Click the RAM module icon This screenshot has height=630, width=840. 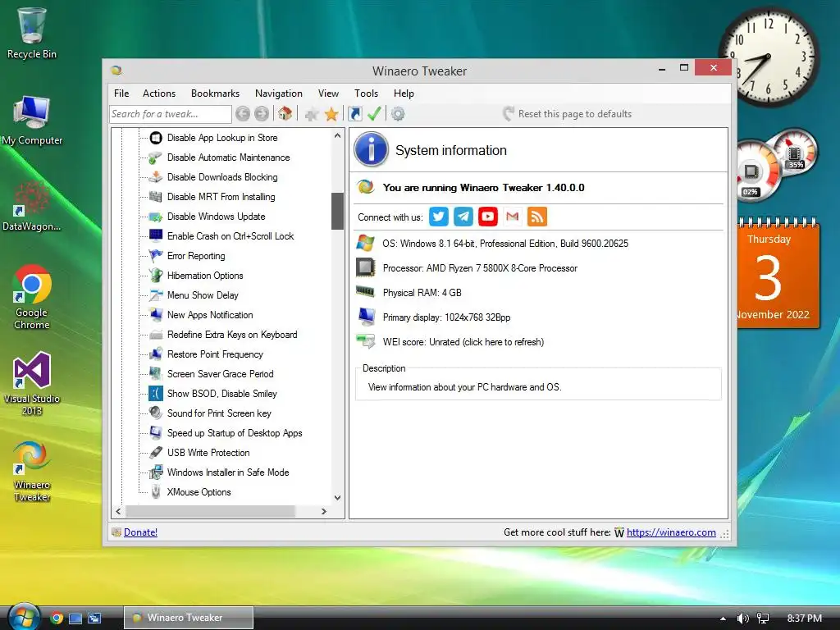coord(365,291)
